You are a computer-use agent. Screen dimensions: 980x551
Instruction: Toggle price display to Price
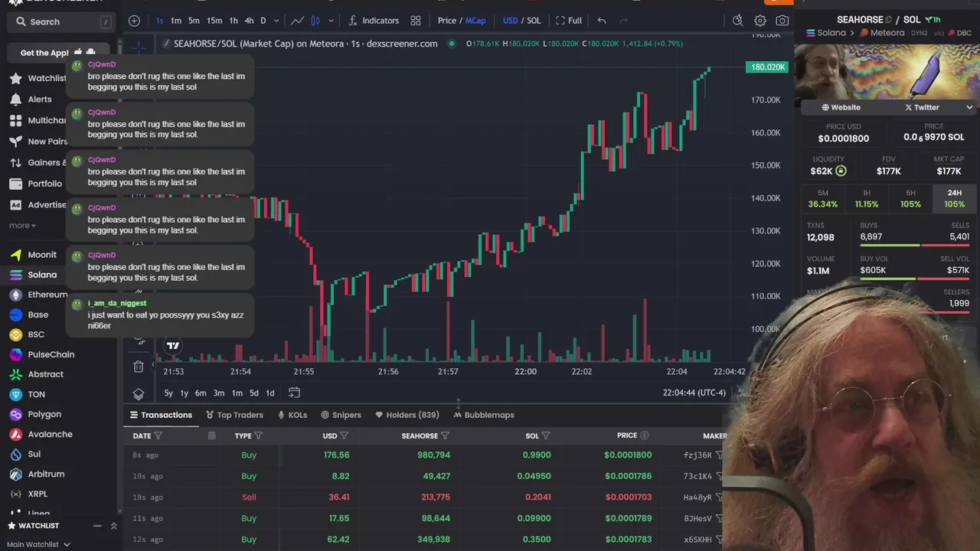[447, 21]
